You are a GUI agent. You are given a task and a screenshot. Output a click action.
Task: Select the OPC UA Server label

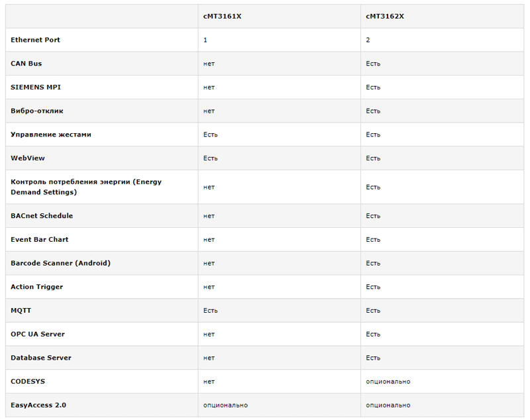[38, 334]
